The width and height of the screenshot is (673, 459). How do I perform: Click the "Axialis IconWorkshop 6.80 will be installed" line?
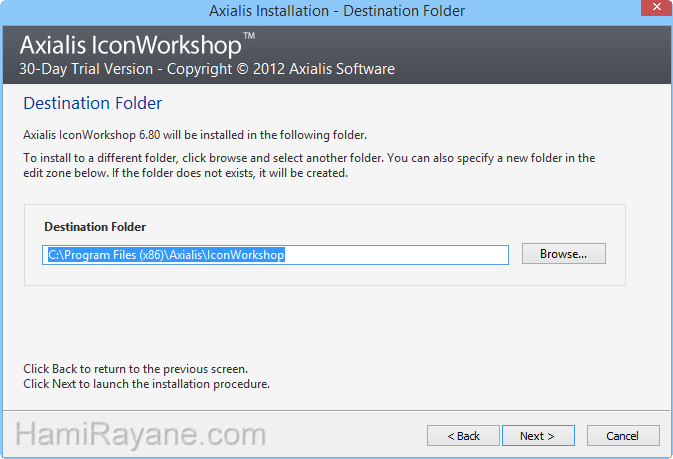195,135
